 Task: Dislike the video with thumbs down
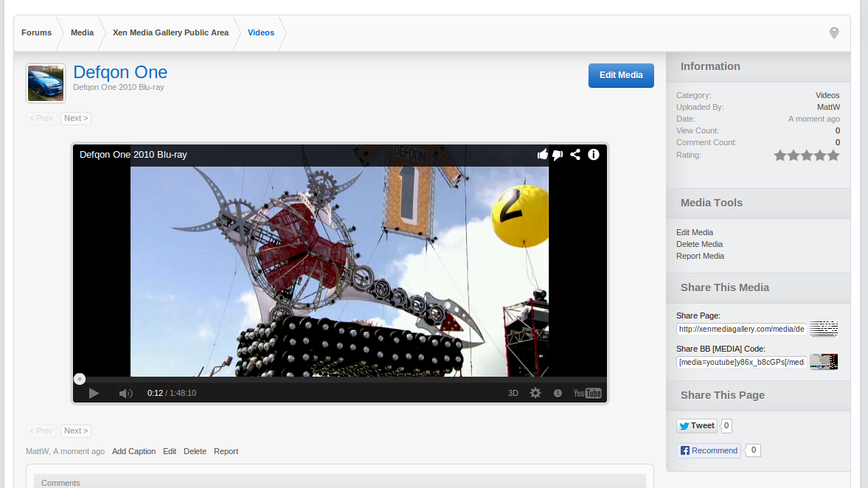click(x=558, y=155)
